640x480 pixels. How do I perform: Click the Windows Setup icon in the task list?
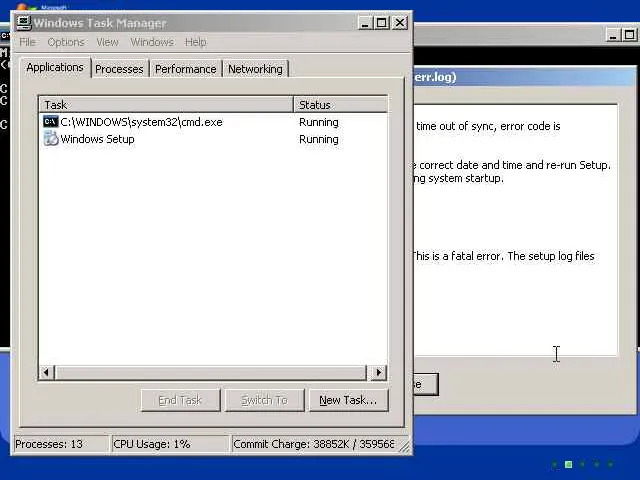[x=51, y=139]
